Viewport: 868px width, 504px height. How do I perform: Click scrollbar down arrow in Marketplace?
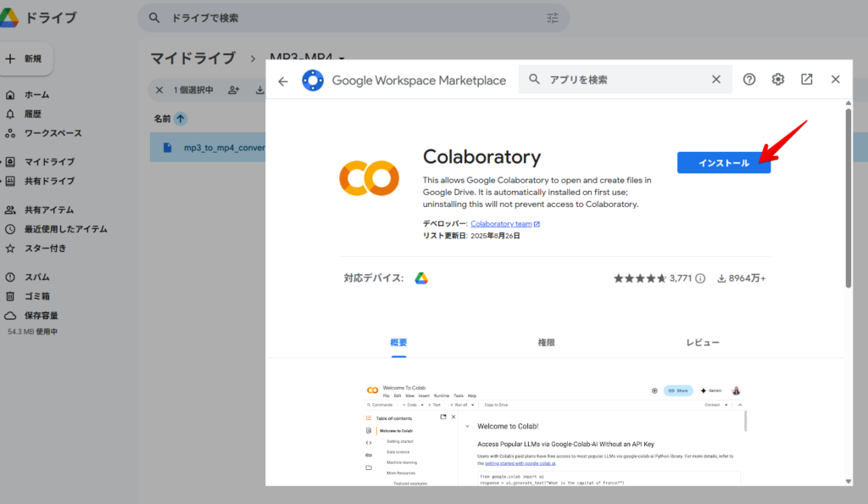pyautogui.click(x=848, y=481)
